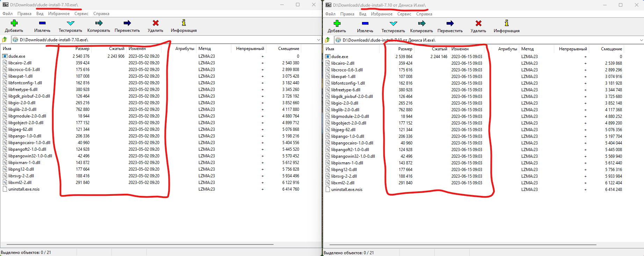Open the Справка menu in right window
Screen dimensions: 644x256
coord(424,14)
